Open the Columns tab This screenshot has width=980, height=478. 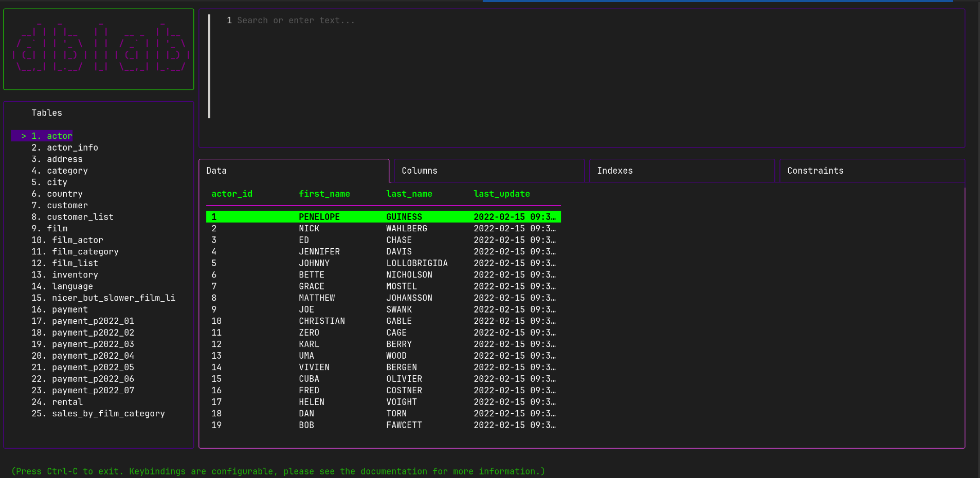489,171
